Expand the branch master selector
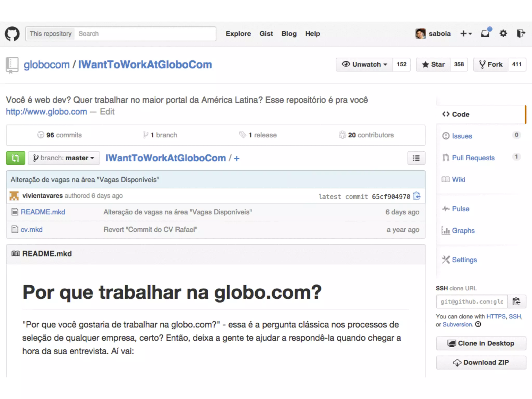 64,158
